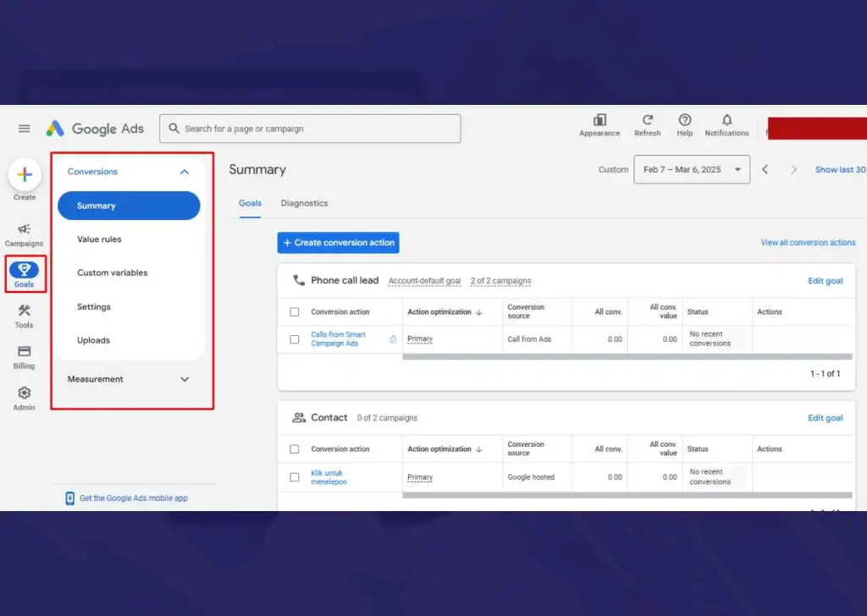Open Calls from Smart Campaign Ads link
Screen dimensions: 867x616
click(338, 338)
